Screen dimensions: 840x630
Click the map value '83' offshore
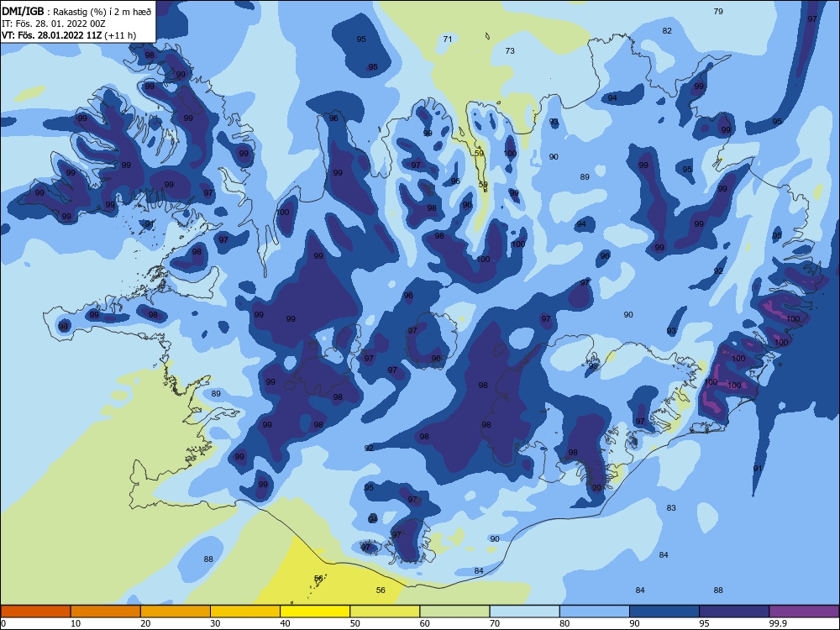[x=671, y=508]
